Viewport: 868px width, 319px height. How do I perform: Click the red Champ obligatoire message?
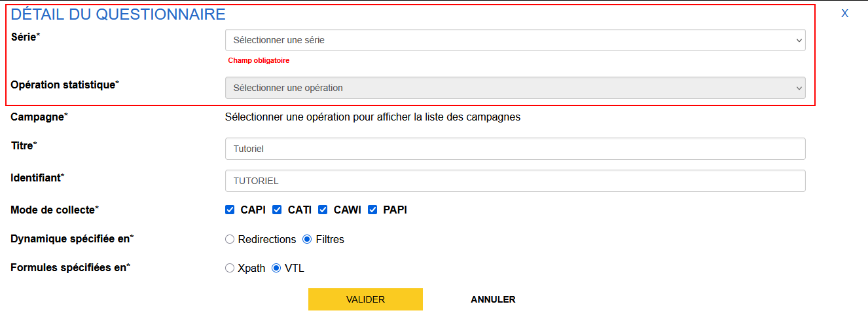[259, 60]
